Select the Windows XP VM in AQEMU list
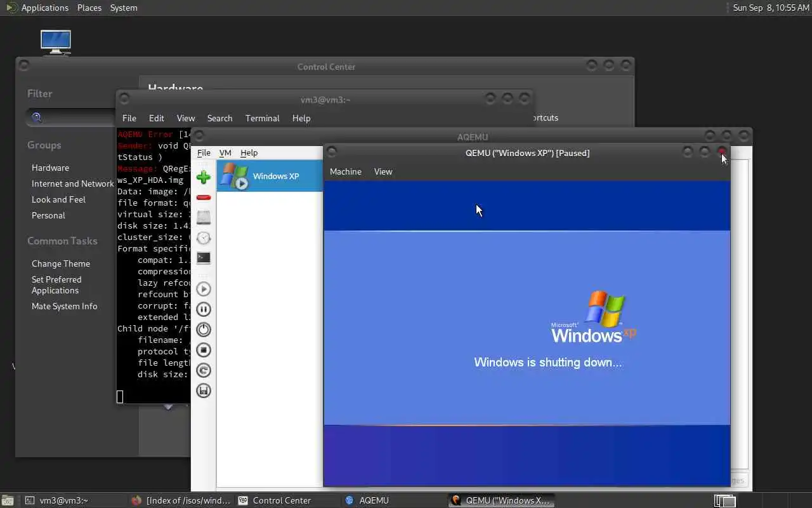Viewport: 812px width, 508px height. [x=270, y=176]
